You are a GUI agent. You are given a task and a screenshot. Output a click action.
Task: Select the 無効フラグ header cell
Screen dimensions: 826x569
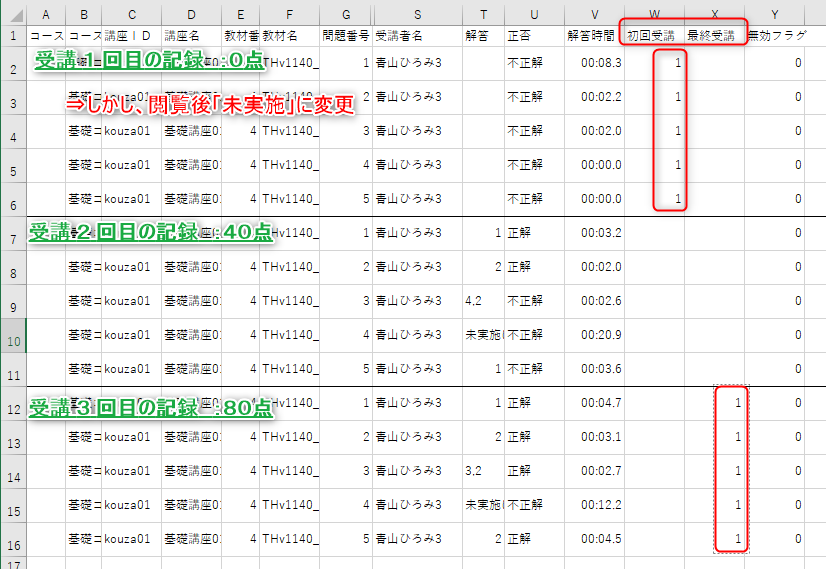776,35
